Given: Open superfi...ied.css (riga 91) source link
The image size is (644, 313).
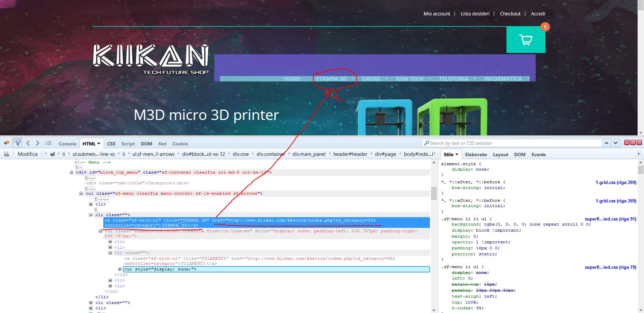Looking at the screenshot, I should pyautogui.click(x=610, y=219).
